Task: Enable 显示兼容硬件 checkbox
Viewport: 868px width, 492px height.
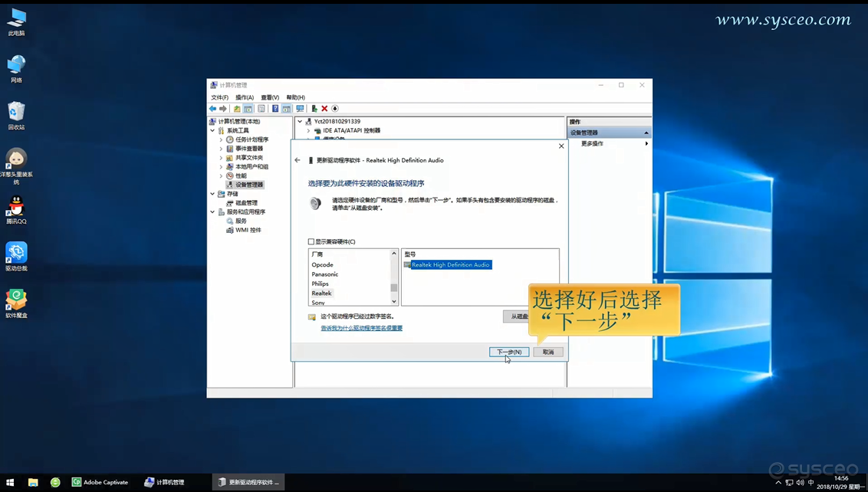Action: click(311, 241)
